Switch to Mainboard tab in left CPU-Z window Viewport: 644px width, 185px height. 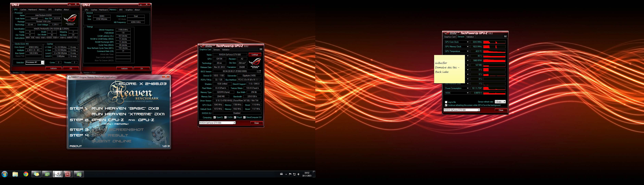point(33,9)
